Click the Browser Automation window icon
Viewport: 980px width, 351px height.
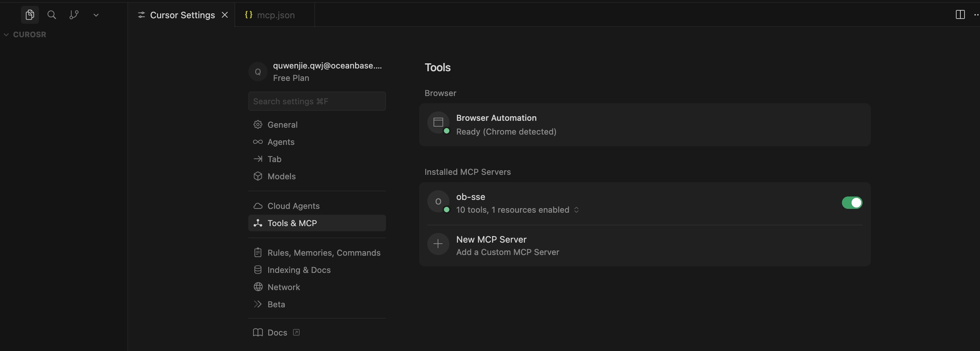pyautogui.click(x=438, y=122)
